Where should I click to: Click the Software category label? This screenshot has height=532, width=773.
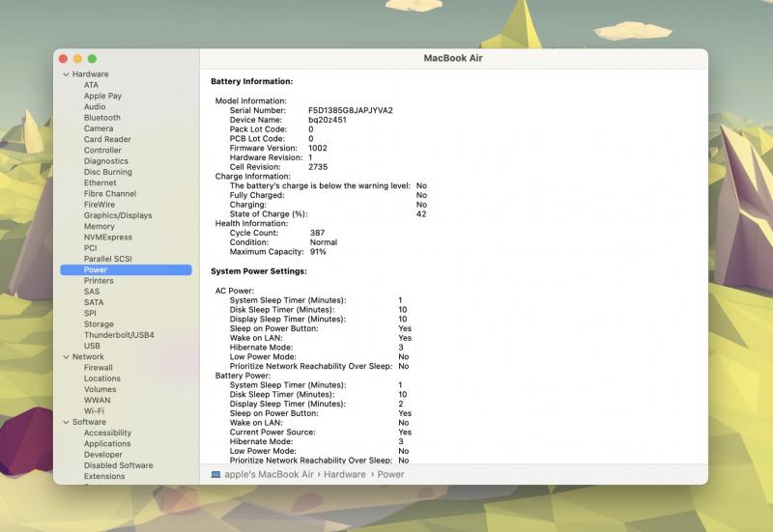[89, 422]
